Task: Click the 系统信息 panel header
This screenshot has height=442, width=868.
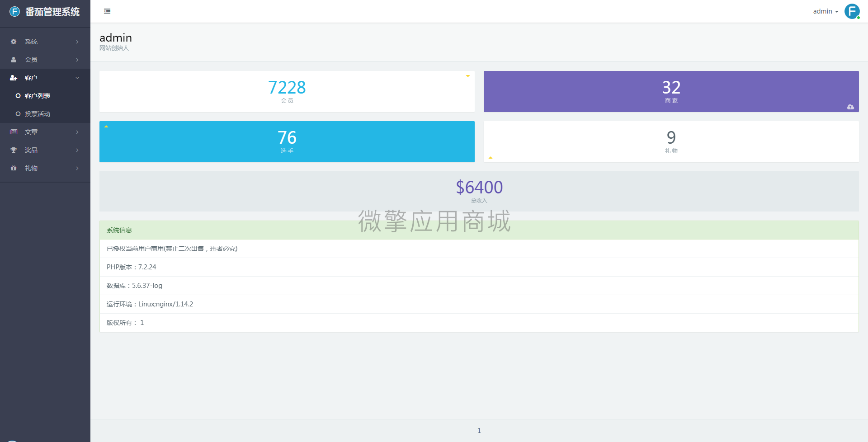Action: coord(479,230)
